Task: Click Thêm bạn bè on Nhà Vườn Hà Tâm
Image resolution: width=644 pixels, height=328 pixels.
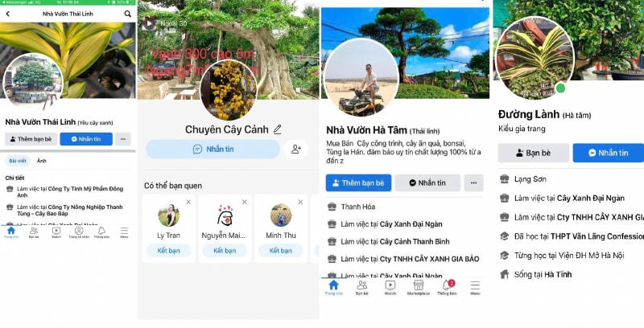Action: 358,182
